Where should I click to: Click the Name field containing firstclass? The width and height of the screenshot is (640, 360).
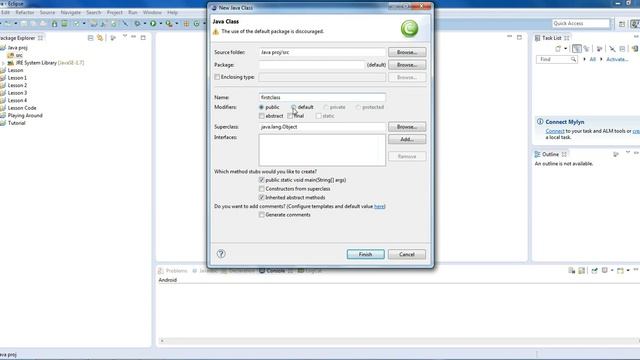(x=322, y=98)
